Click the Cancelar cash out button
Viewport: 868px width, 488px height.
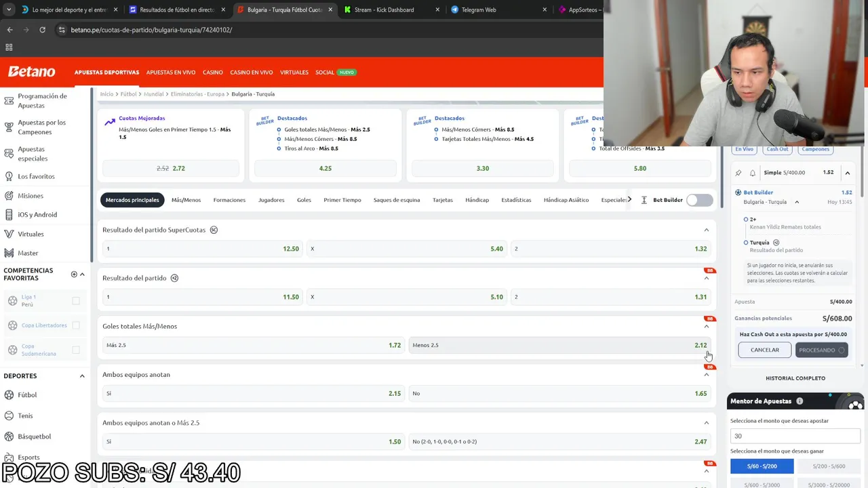tap(765, 350)
